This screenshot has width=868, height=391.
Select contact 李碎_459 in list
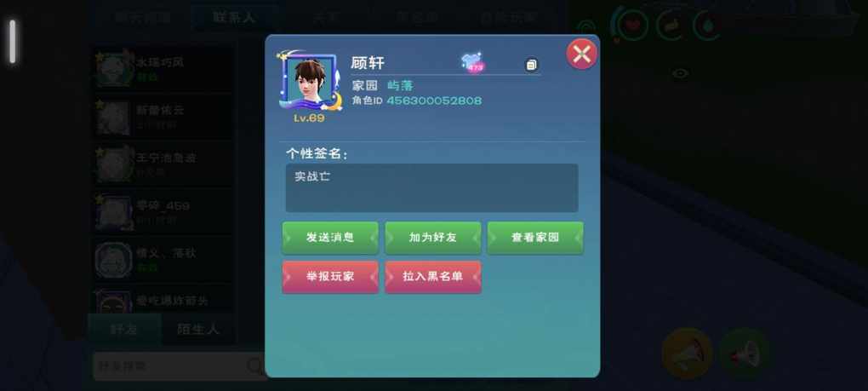coord(162,212)
